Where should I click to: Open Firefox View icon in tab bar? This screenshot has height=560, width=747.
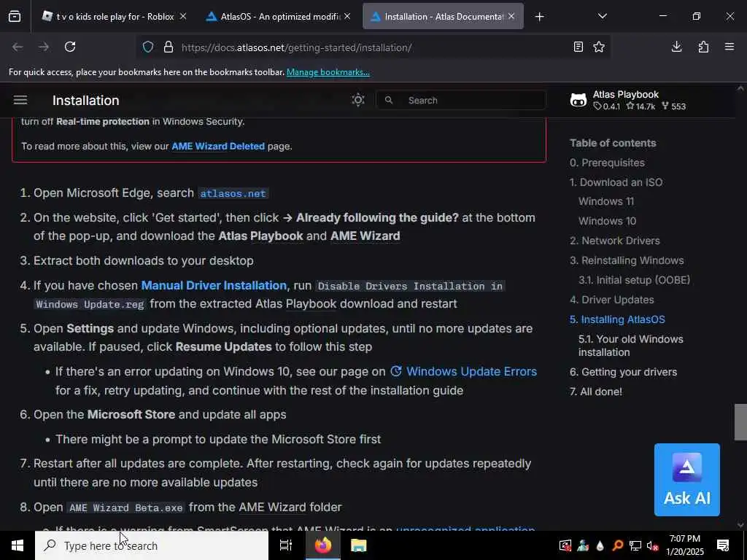click(15, 17)
